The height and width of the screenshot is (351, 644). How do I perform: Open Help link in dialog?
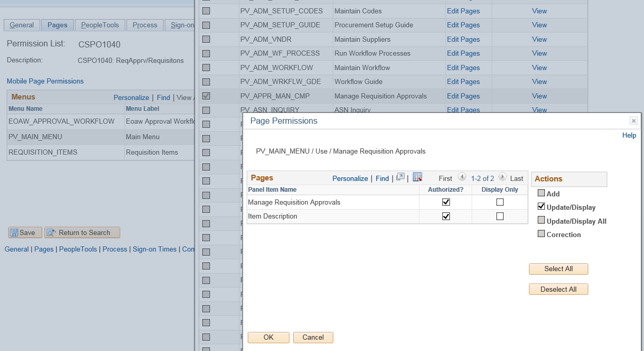pyautogui.click(x=629, y=136)
